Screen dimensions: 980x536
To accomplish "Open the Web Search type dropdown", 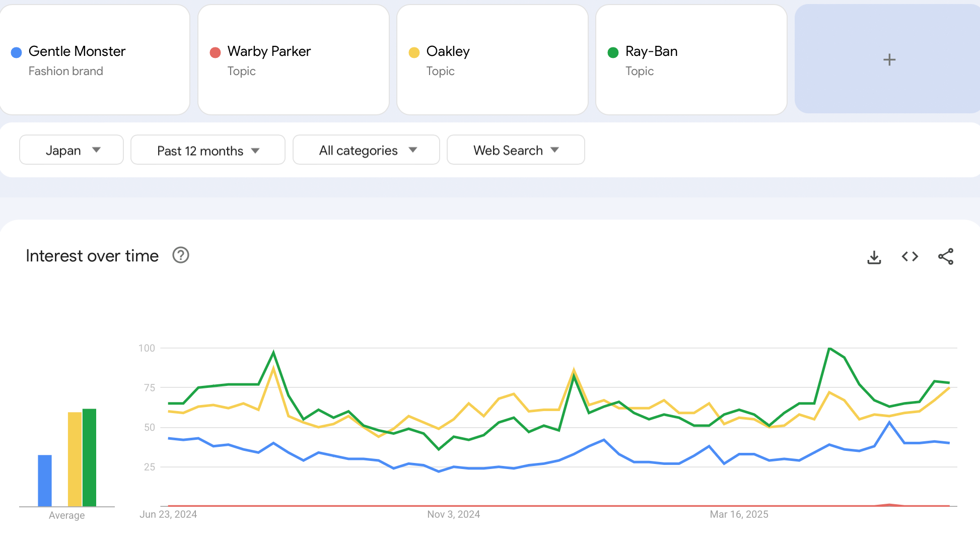I will click(x=516, y=150).
